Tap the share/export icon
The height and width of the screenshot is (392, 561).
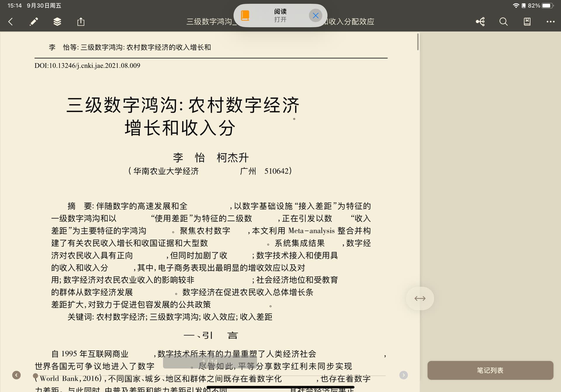coord(81,22)
